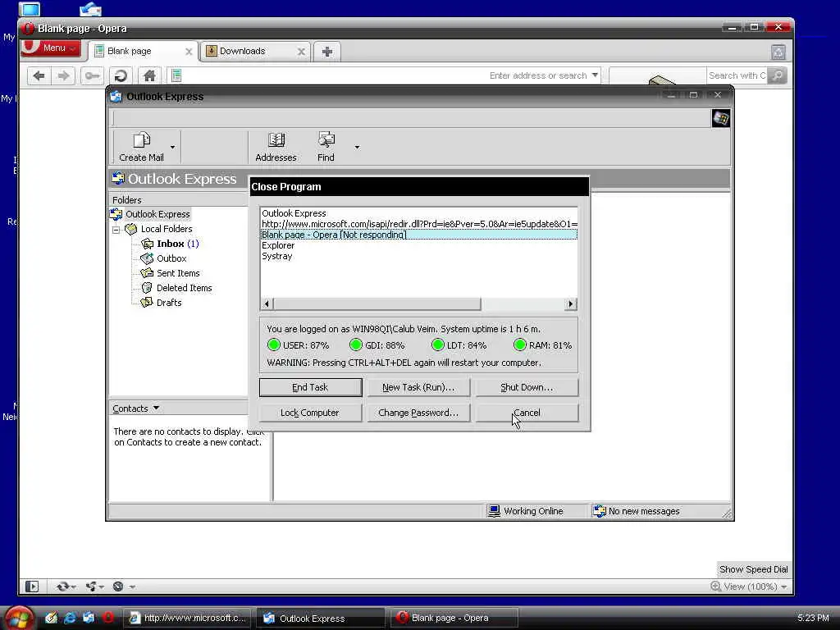Cancel the Close Program dialog
The width and height of the screenshot is (840, 630).
tap(527, 413)
